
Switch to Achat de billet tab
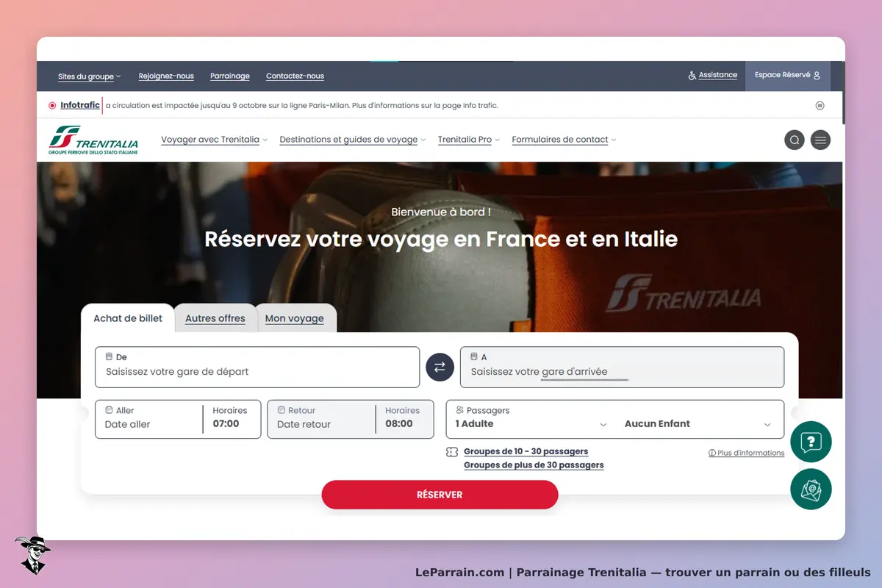point(128,318)
